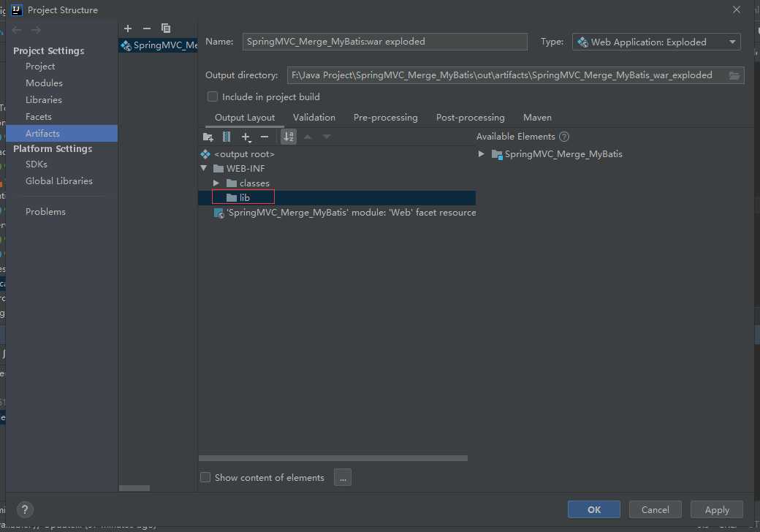Open the Pre-processing tab
Viewport: 760px width, 532px height.
click(x=385, y=117)
